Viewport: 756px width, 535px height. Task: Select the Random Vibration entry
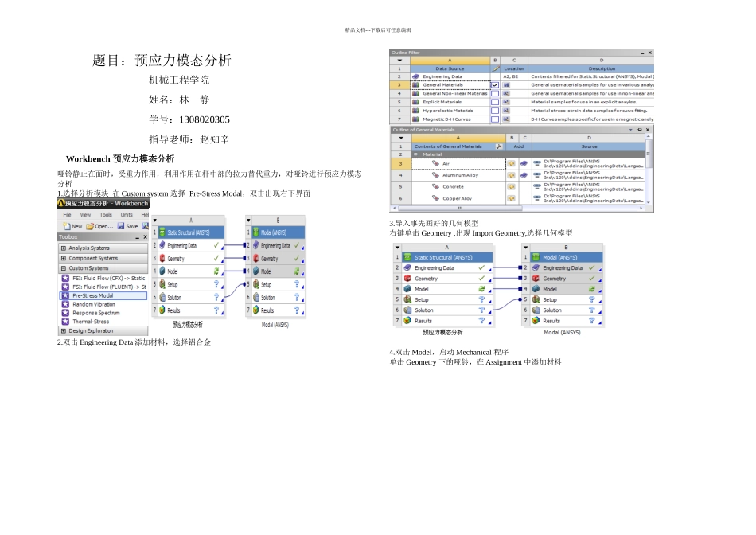coord(94,304)
